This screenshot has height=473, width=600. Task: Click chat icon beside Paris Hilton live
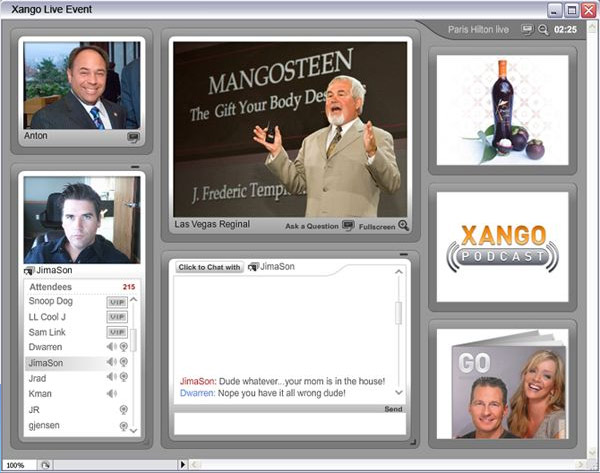click(528, 30)
